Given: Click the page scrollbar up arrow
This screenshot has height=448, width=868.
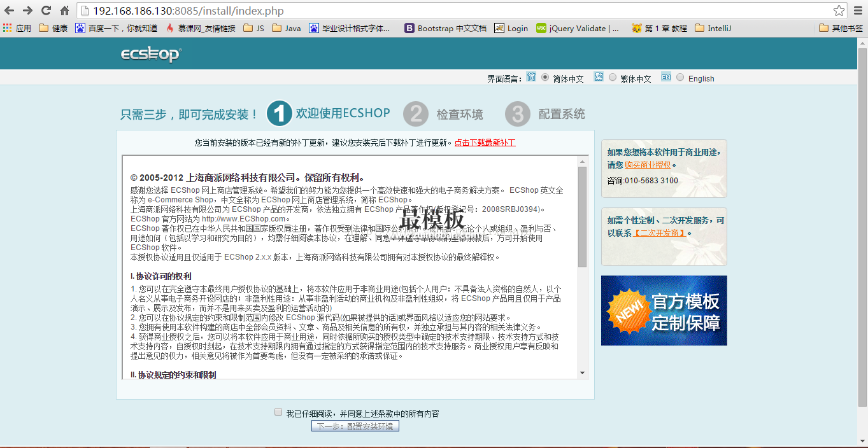Looking at the screenshot, I should click(x=863, y=42).
